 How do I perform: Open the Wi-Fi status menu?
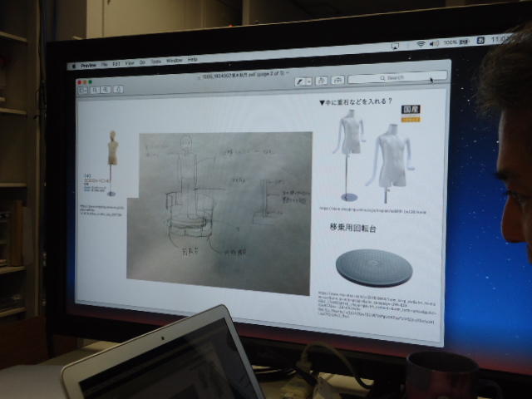(x=421, y=44)
